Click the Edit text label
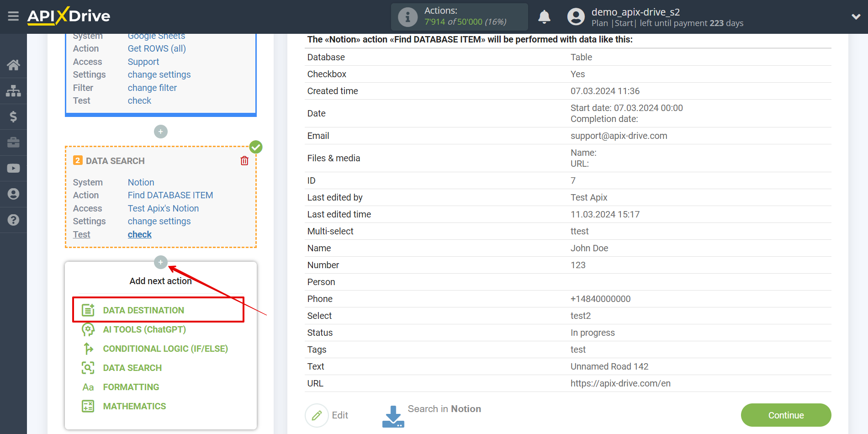Viewport: 868px width, 434px height. point(340,415)
